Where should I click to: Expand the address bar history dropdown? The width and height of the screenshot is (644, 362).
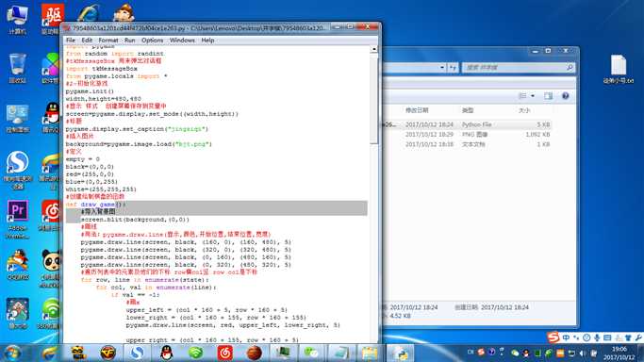(442, 67)
